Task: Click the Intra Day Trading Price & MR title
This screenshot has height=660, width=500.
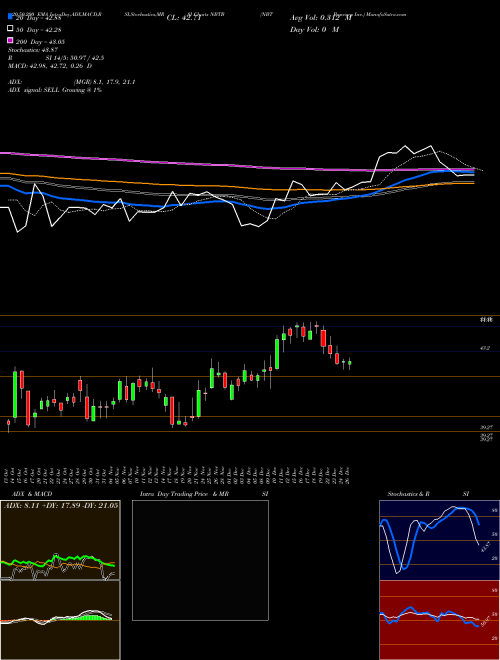Action: pos(184,494)
